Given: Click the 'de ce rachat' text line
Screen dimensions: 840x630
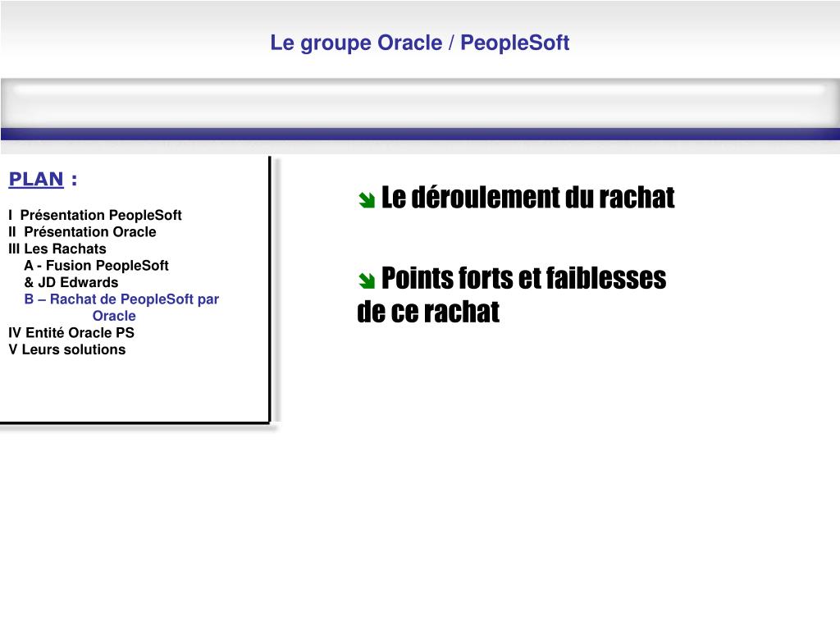Looking at the screenshot, I should click(x=428, y=312).
